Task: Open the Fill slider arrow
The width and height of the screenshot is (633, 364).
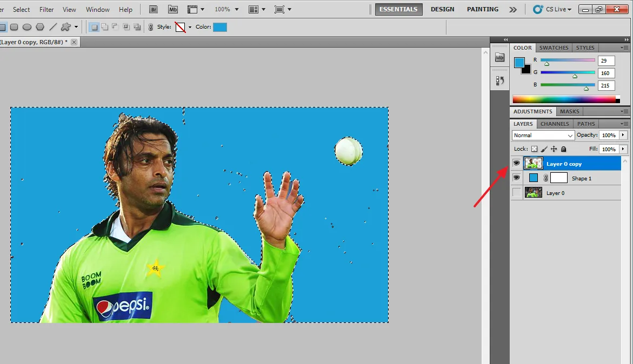Action: click(x=623, y=149)
